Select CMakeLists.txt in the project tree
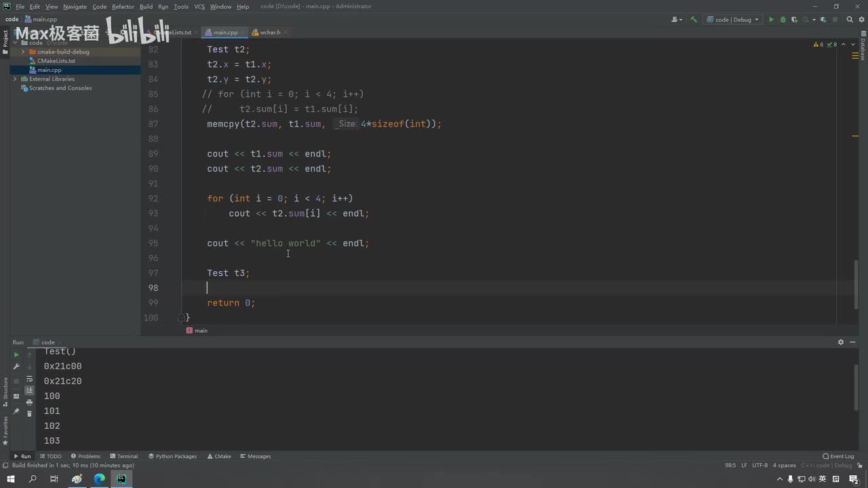Screen dimensions: 868x488 [56, 61]
